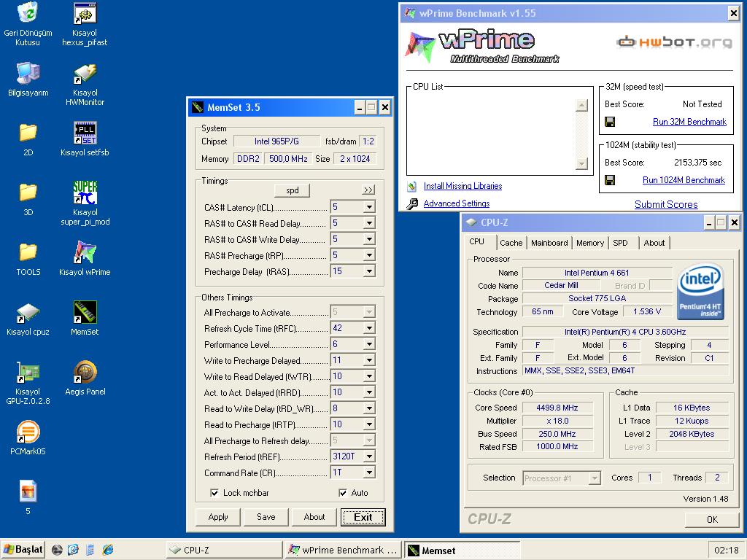Open the RAS# to CAS# Read Delay dropdown
The height and width of the screenshot is (560, 747).
pyautogui.click(x=369, y=223)
